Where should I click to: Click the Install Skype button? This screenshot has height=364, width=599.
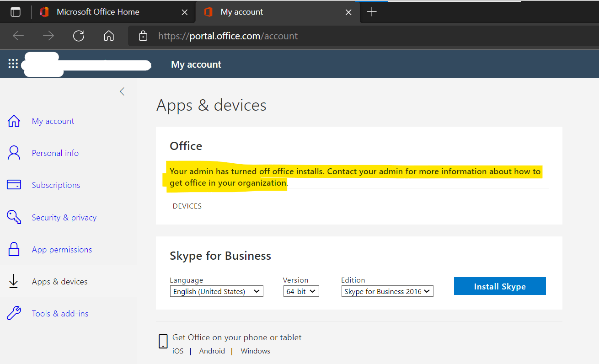[x=500, y=286]
